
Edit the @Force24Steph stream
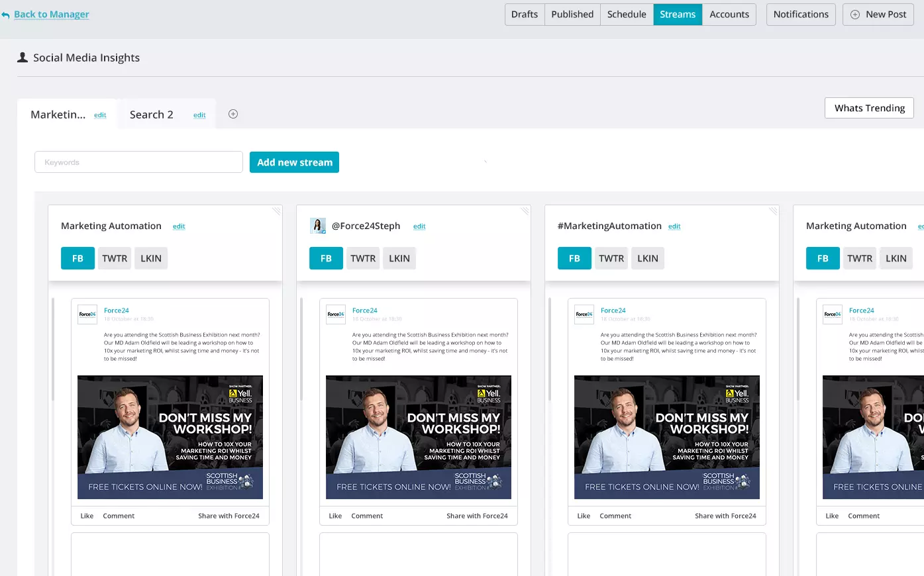(x=419, y=226)
